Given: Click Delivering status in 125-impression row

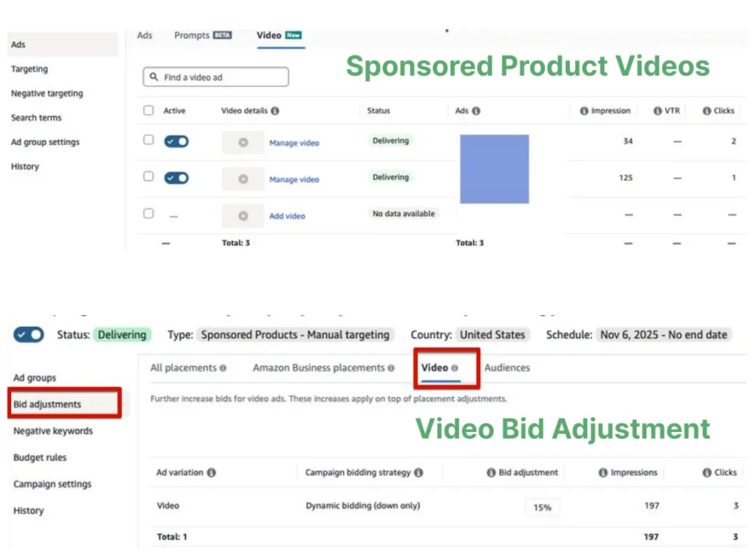Looking at the screenshot, I should coord(391,178).
